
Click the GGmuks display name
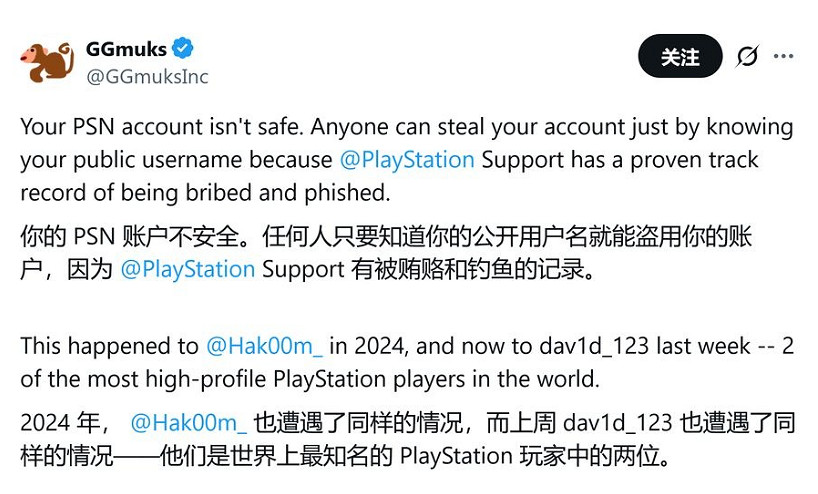click(x=124, y=49)
